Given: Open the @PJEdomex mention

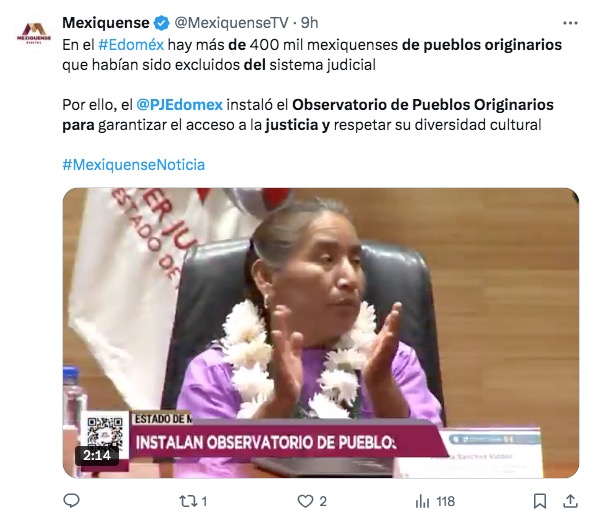Looking at the screenshot, I should 179,104.
